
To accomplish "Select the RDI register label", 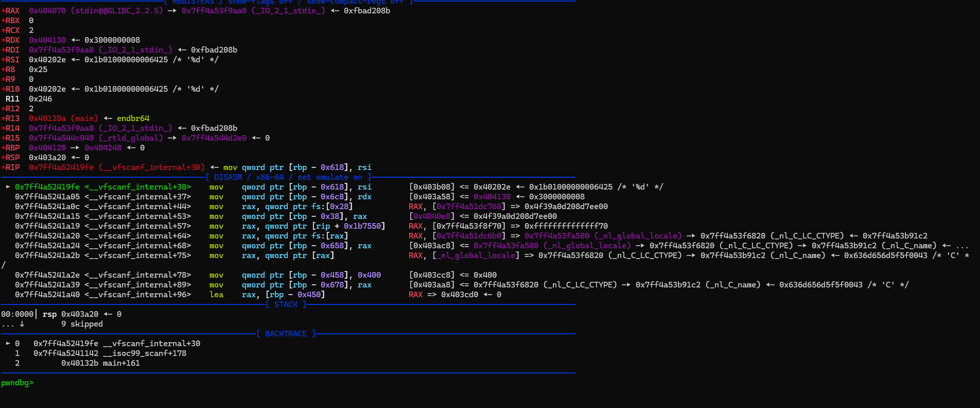I will click(x=12, y=50).
